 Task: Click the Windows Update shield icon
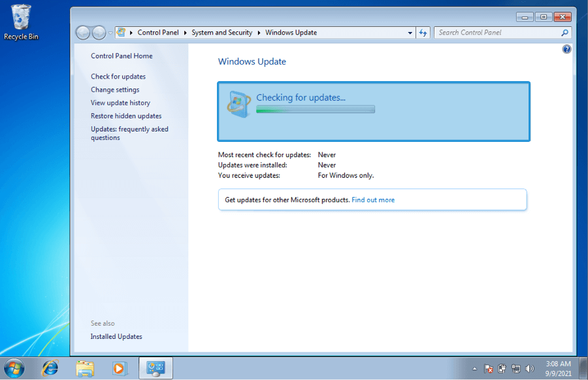238,104
